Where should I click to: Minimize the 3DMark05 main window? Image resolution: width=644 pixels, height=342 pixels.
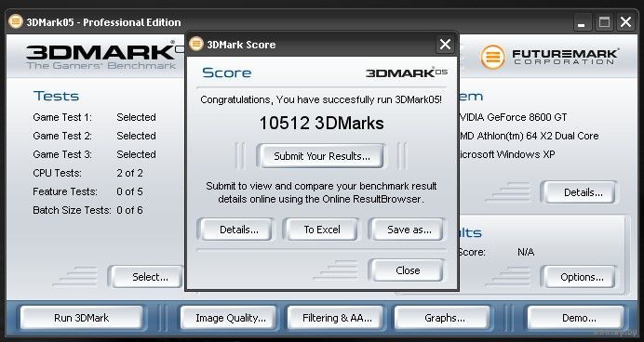point(581,22)
